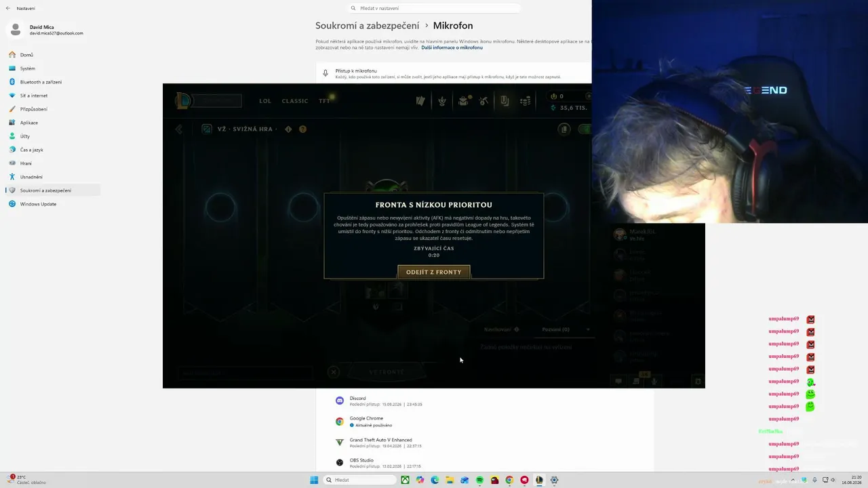Click ODEJÍT Z FRONTY button
868x488 pixels.
(x=434, y=272)
